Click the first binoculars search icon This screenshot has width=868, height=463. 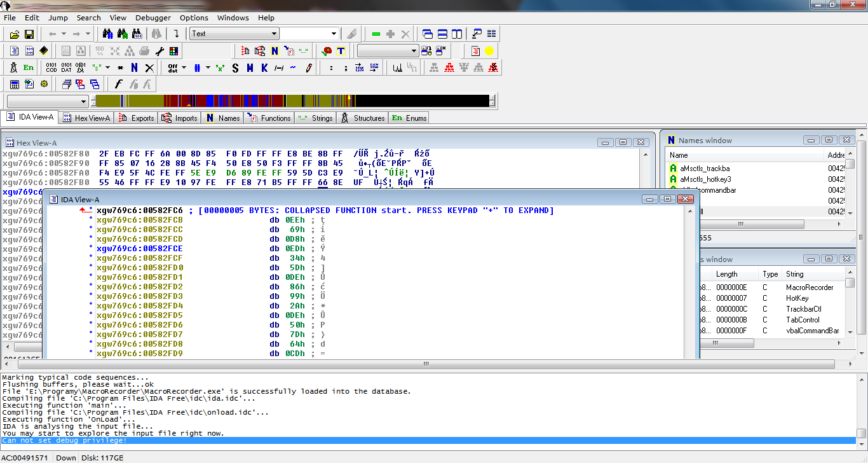point(107,34)
